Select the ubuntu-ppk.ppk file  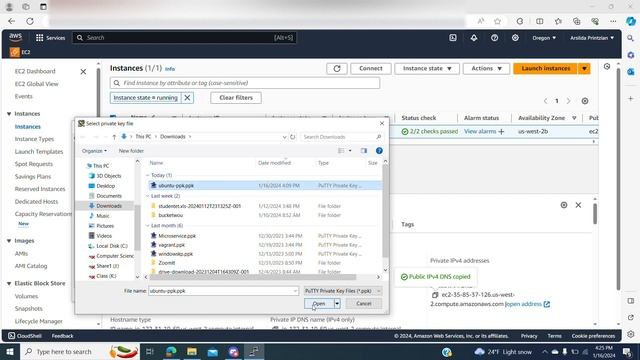[265, 185]
